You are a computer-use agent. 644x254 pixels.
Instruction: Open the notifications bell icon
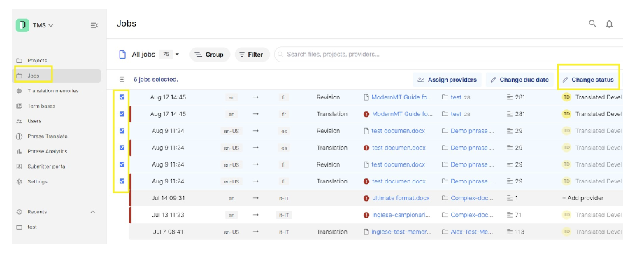[x=609, y=24]
